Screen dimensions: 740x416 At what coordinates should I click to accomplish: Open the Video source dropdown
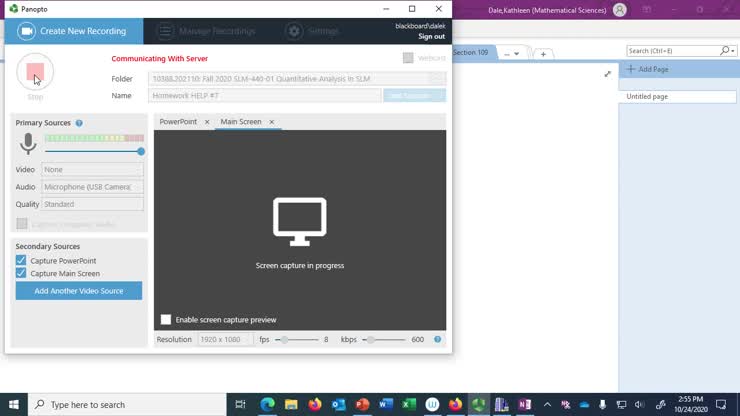[x=92, y=170]
